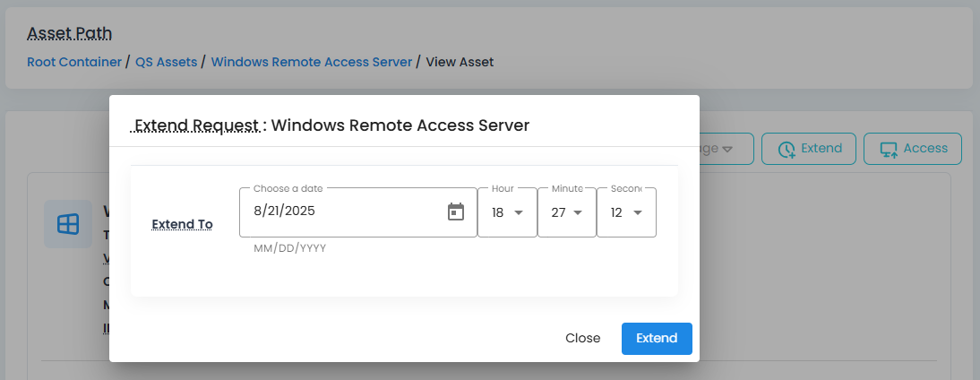Click the Extend Request dialog title
Image resolution: width=980 pixels, height=380 pixels.
331,125
